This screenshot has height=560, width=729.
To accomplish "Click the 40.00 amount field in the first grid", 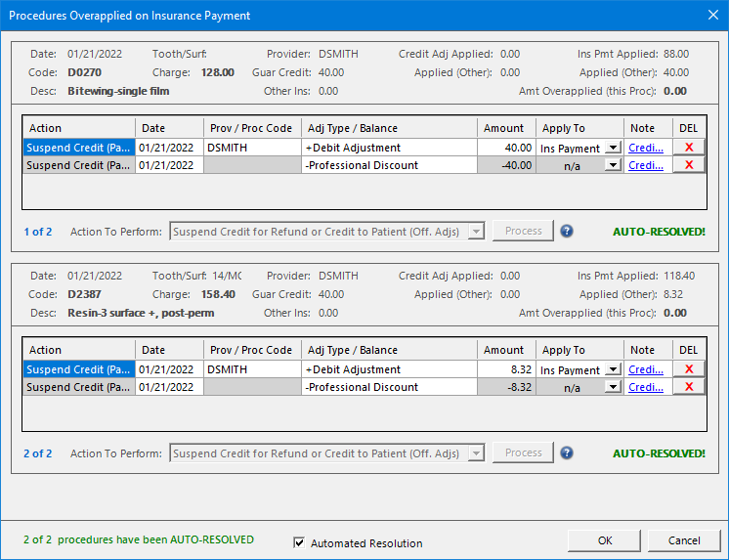I will tap(506, 148).
